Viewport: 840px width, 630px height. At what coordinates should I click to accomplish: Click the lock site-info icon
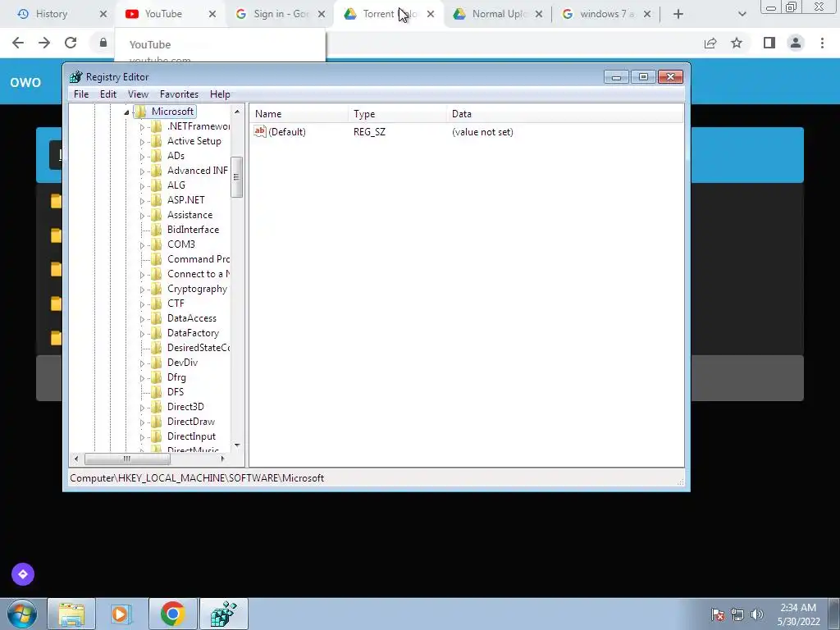(103, 43)
